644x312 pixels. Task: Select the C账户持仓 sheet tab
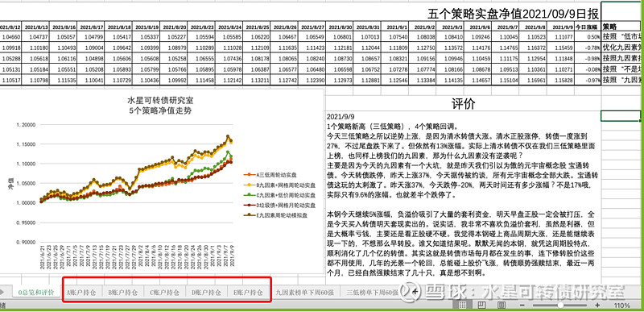point(165,293)
